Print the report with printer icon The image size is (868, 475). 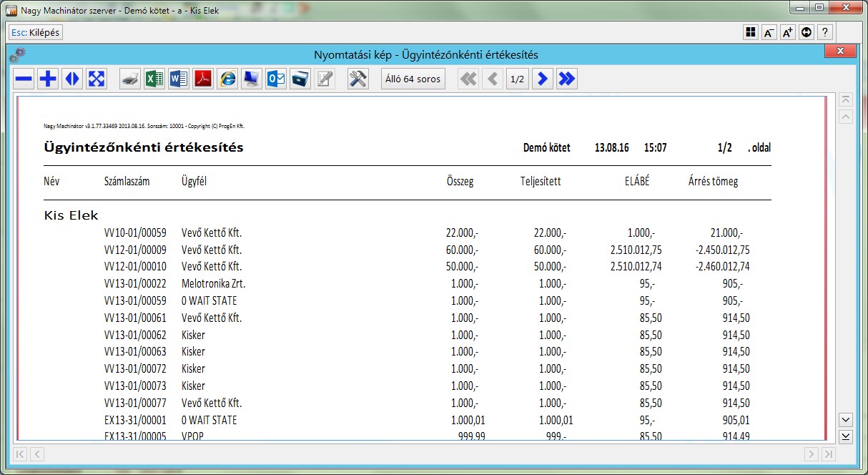(x=129, y=79)
